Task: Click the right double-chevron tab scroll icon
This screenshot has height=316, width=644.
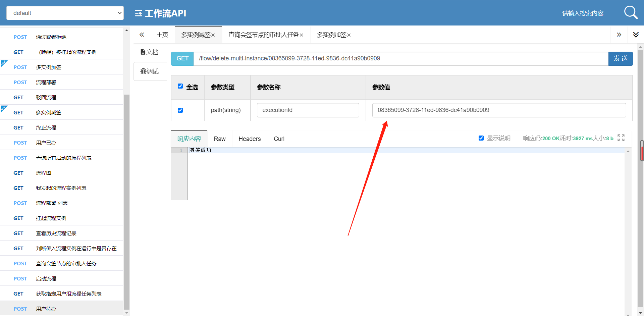Action: coord(619,35)
